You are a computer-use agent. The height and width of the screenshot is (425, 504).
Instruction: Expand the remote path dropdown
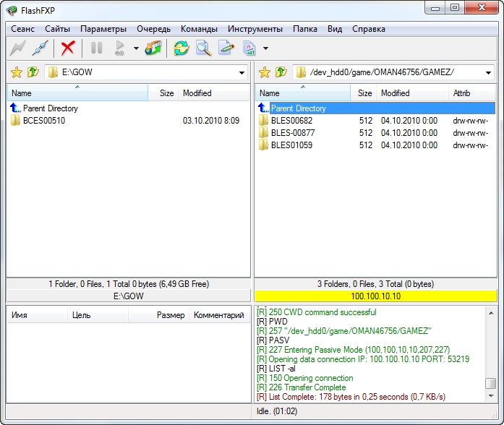(489, 73)
